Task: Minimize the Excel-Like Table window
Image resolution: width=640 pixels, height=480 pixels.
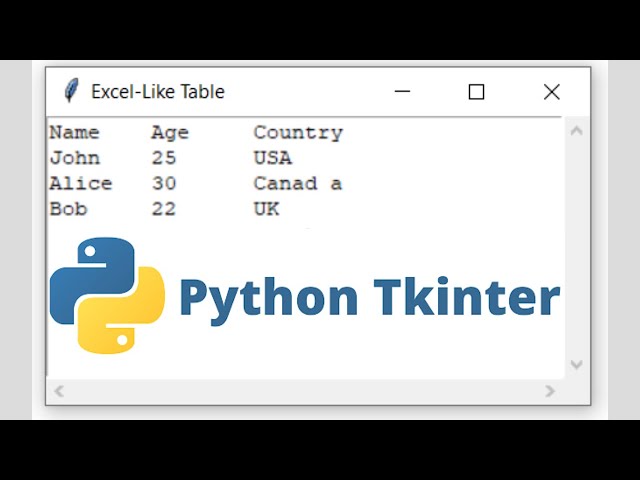Action: click(x=402, y=91)
